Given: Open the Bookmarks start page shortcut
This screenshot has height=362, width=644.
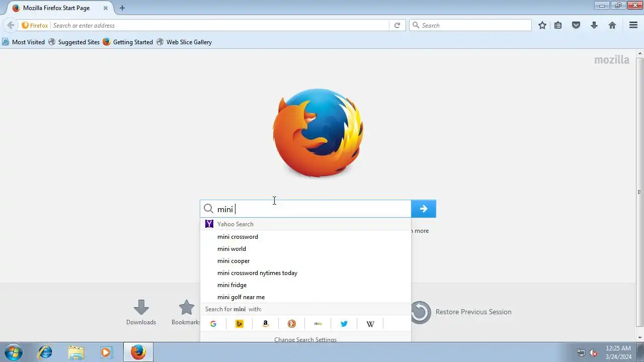Looking at the screenshot, I should 186,312.
